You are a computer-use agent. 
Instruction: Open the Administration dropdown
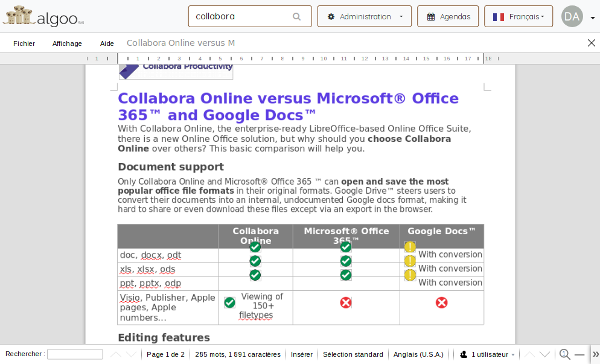[364, 16]
